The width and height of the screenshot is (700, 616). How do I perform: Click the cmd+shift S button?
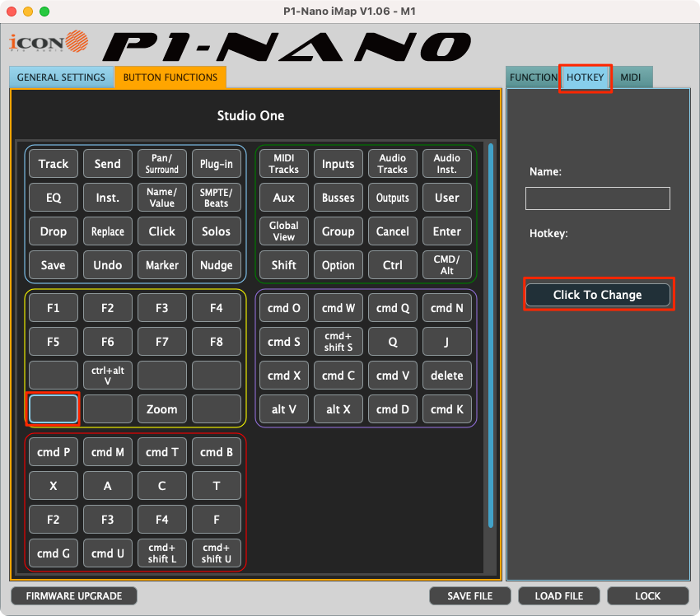pos(338,342)
